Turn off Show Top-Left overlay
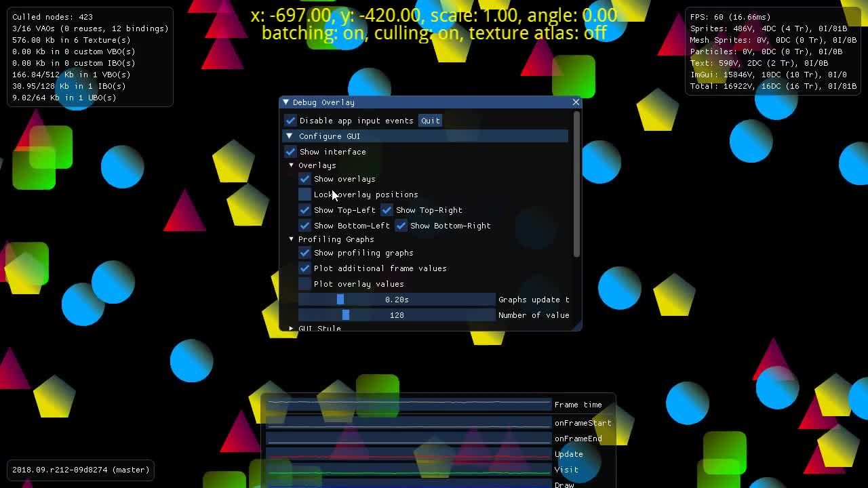This screenshot has height=488, width=868. click(304, 210)
